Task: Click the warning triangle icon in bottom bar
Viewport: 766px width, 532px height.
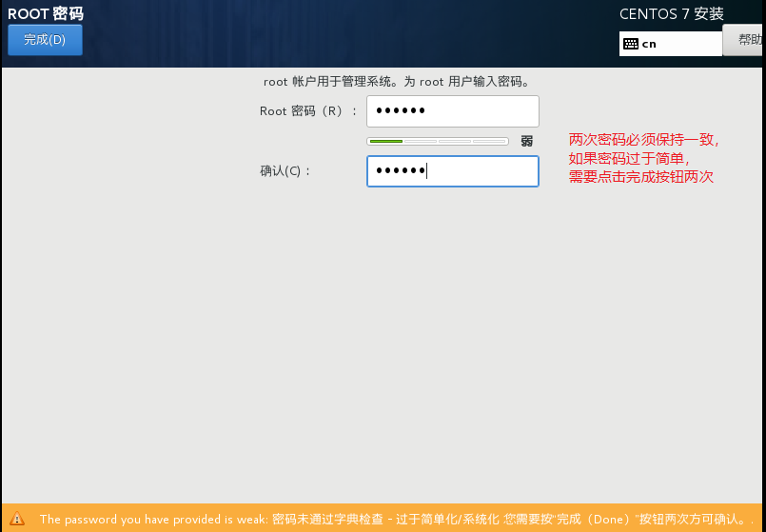Action: click(17, 519)
